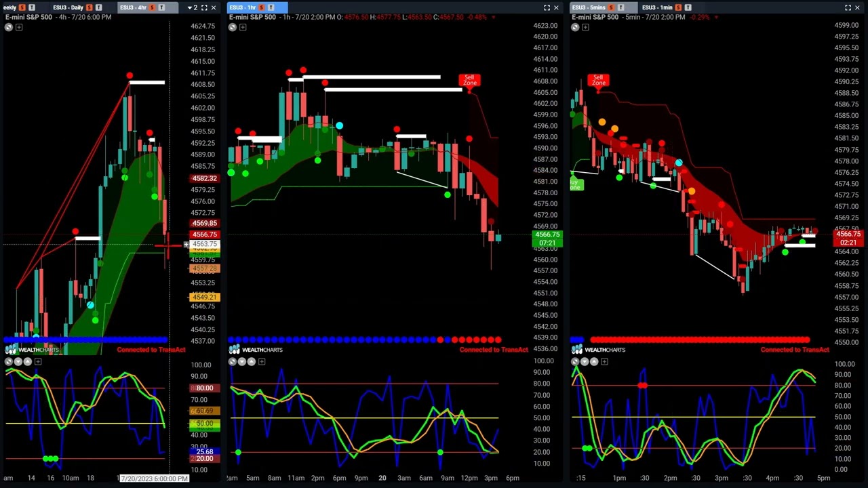868x488 pixels.
Task: Click Connected to TransAct status on 5mins panel
Action: point(795,350)
